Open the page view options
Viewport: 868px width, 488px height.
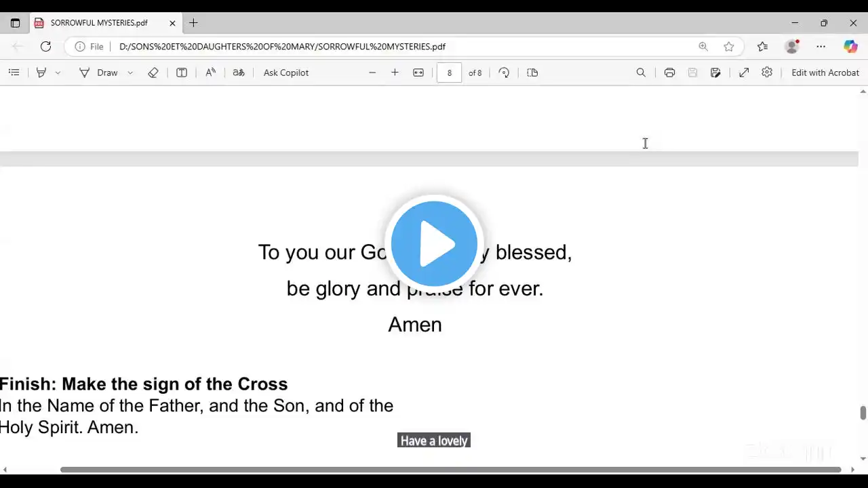pyautogui.click(x=532, y=73)
